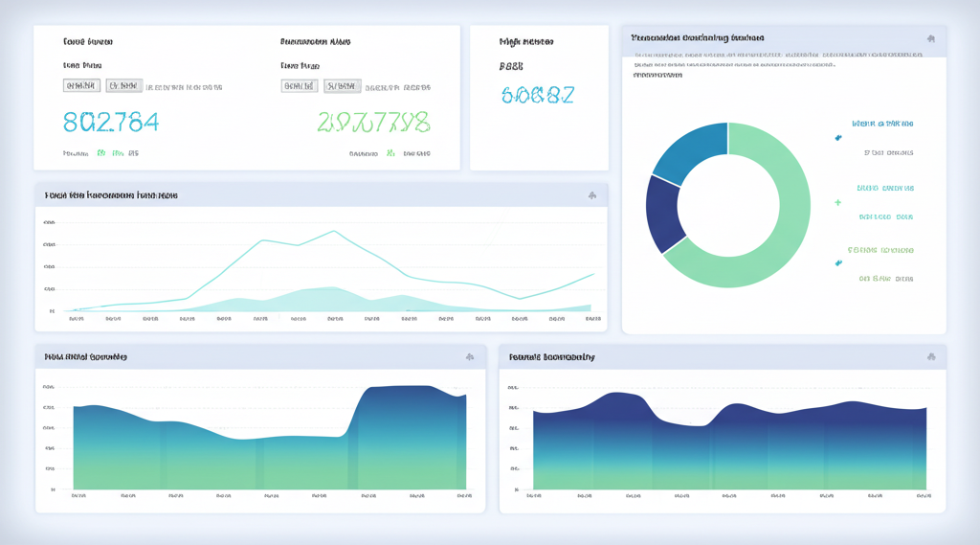This screenshot has width=980, height=545.
Task: Click the line chart panel title text
Action: tap(111, 195)
